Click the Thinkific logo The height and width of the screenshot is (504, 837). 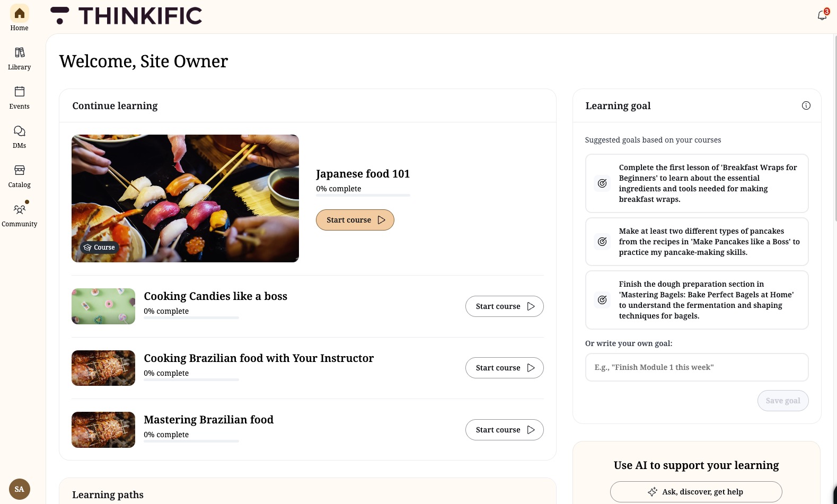(x=126, y=16)
